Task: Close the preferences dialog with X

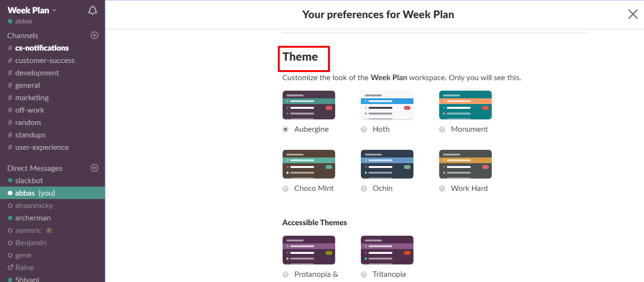Action: (633, 14)
